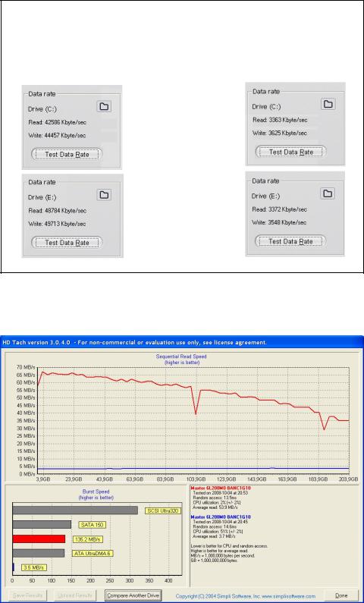Click the blue Maxtor 6L200M0 BANC1G10 heading
Screen dimensions: 364x603
pyautogui.click(x=220, y=517)
